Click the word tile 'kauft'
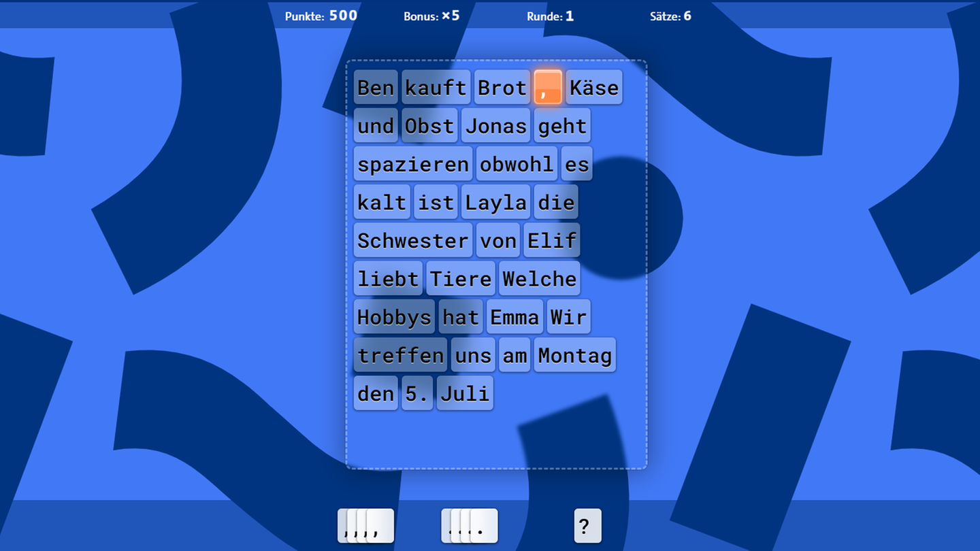Viewport: 980px width, 551px height. click(x=436, y=88)
